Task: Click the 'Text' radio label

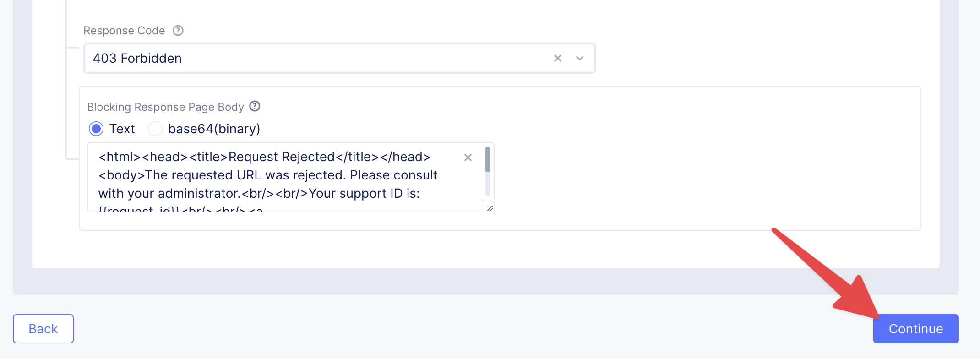Action: tap(122, 129)
